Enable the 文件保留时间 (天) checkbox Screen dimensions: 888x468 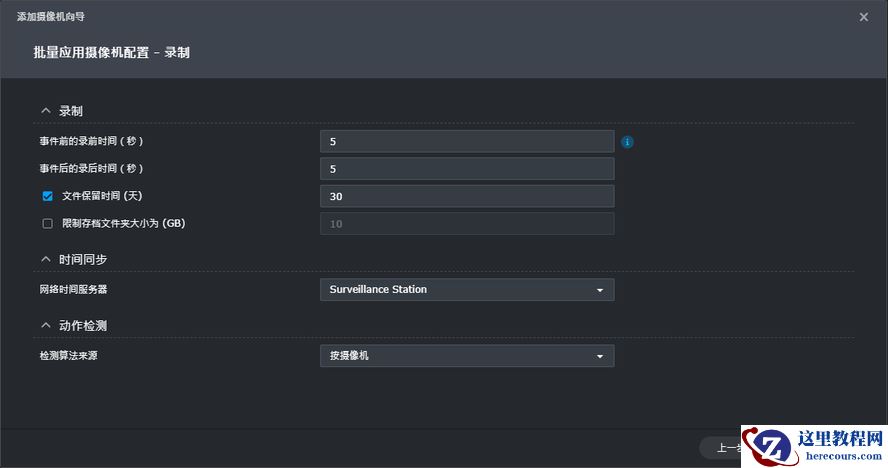[x=47, y=196]
